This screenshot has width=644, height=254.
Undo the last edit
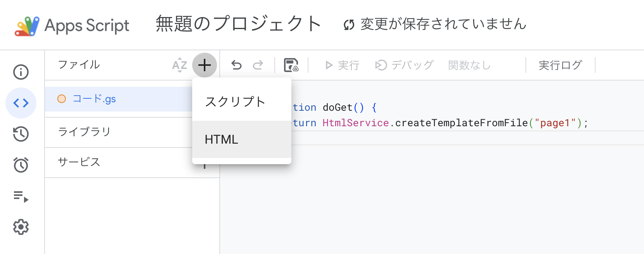pyautogui.click(x=236, y=65)
